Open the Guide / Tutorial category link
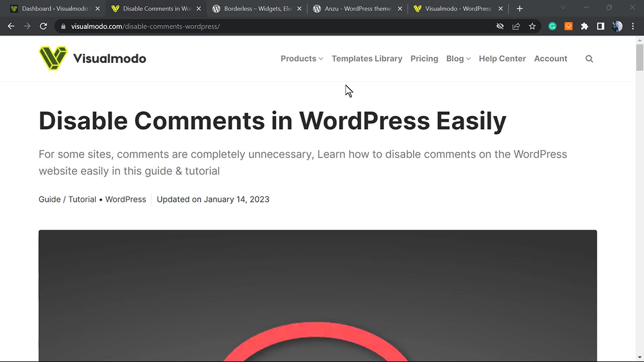 click(x=67, y=199)
